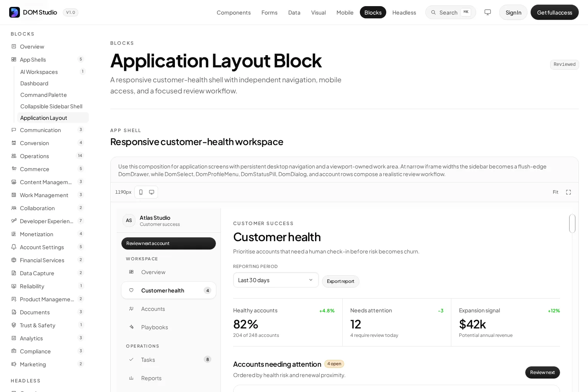This screenshot has width=588, height=392.
Task: Click the Developer Experience icon
Action: pyautogui.click(x=14, y=221)
